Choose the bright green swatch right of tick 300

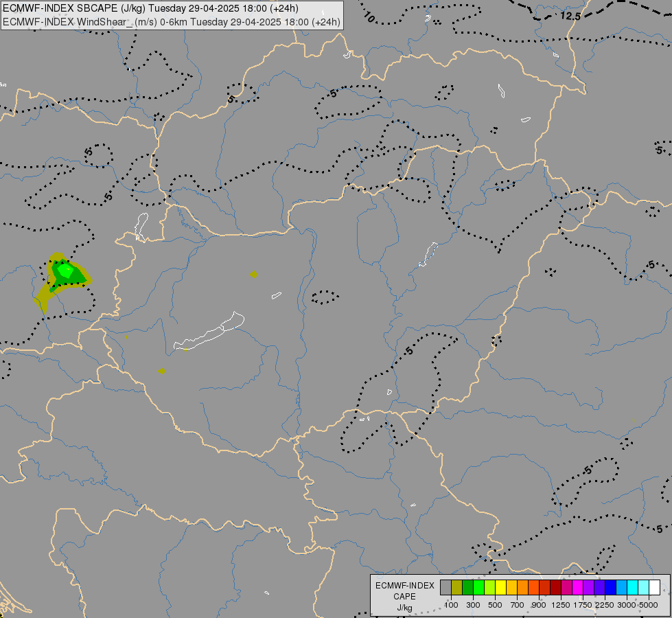[x=478, y=588]
